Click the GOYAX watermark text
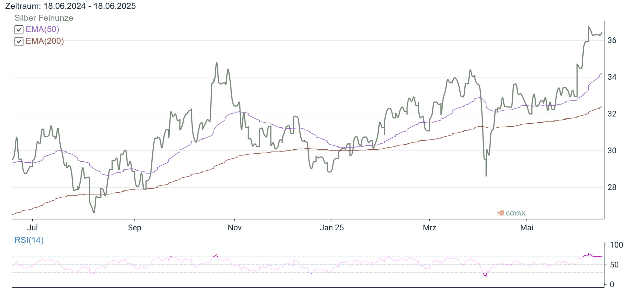This screenshot has height=290, width=644. [515, 213]
